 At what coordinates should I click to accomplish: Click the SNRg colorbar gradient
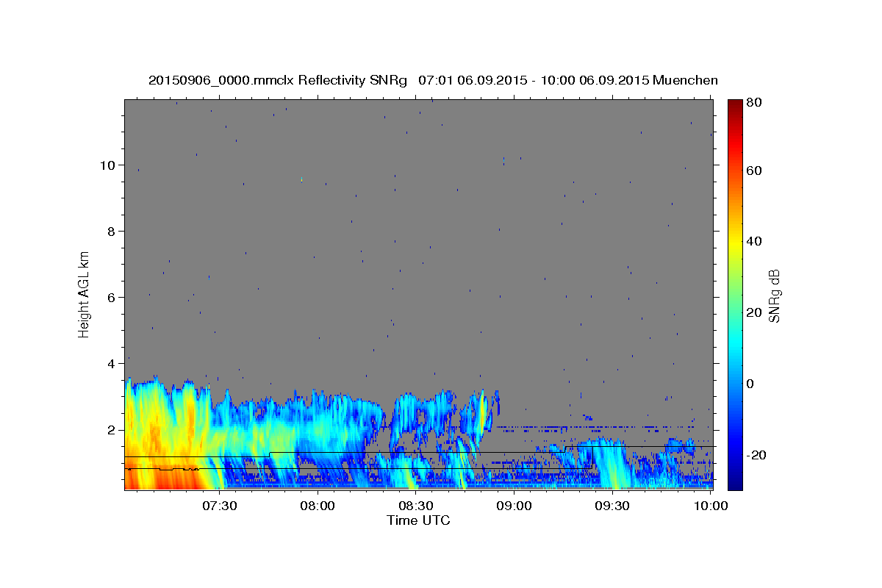[x=735, y=295]
